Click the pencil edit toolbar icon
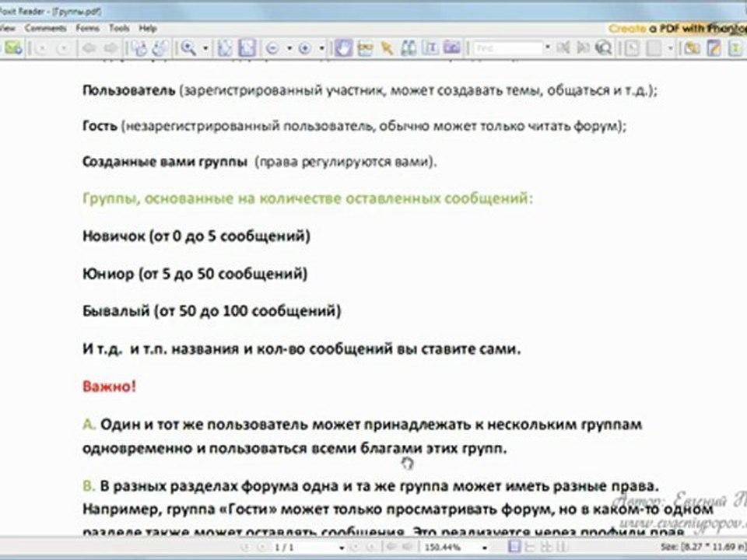This screenshot has height=560, width=747. [714, 48]
